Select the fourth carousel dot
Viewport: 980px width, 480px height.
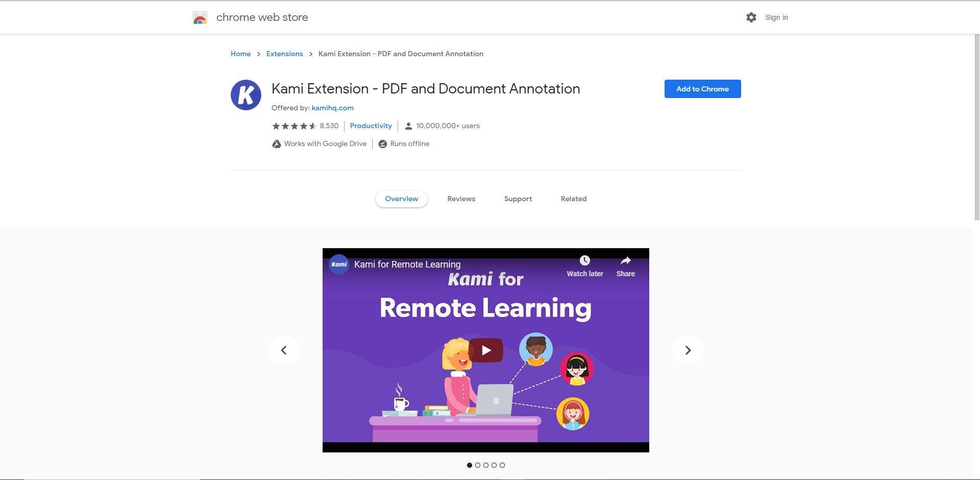coord(494,465)
